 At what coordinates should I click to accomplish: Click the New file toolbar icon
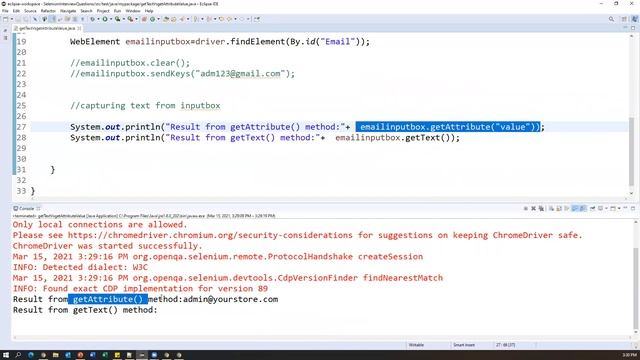(5, 19)
